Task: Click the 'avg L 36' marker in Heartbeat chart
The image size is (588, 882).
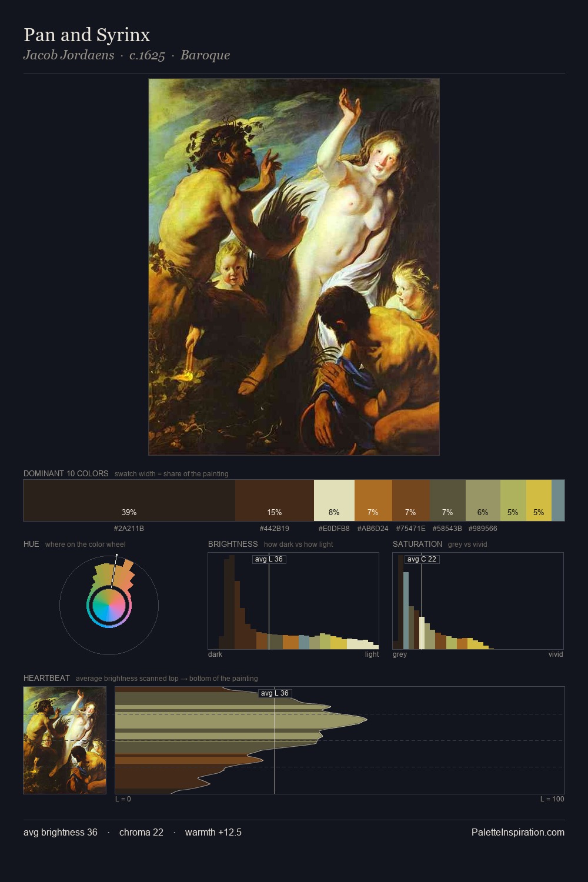Action: (x=275, y=693)
